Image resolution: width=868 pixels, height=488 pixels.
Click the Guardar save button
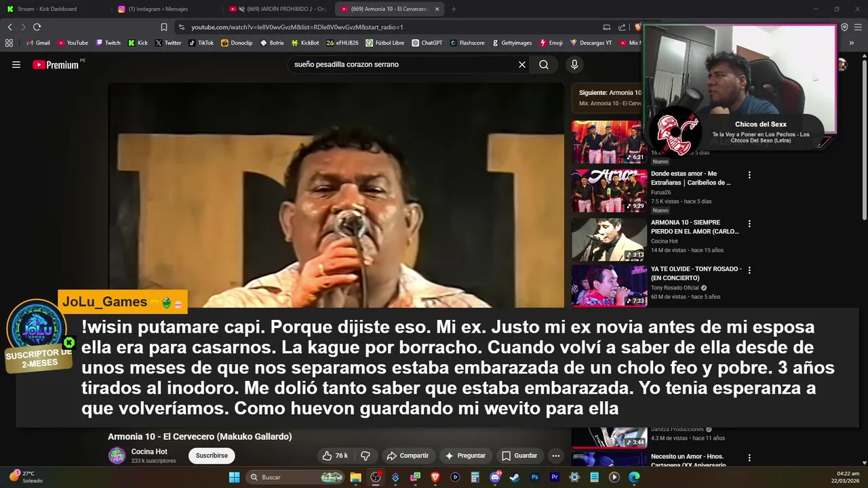(519, 455)
